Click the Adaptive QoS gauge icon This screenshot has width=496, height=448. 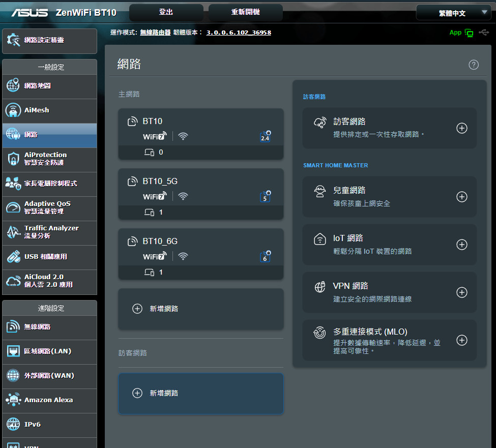[x=13, y=207]
